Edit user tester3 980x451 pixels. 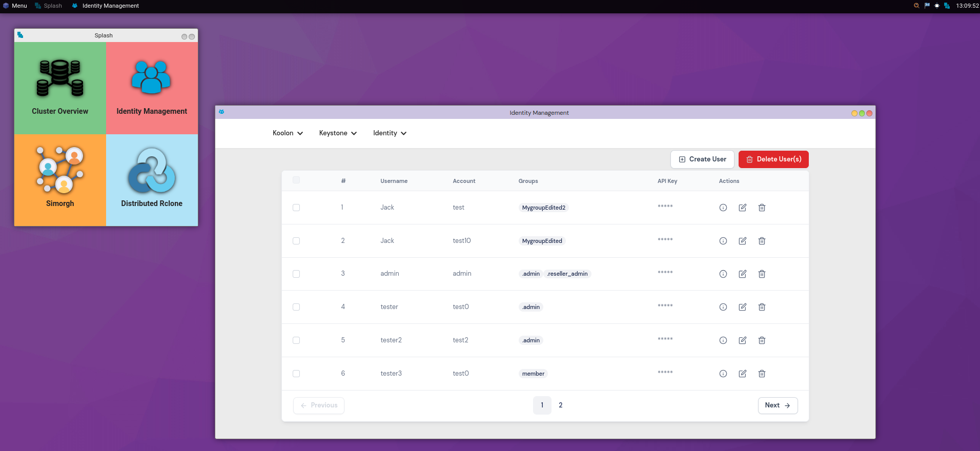[743, 374]
